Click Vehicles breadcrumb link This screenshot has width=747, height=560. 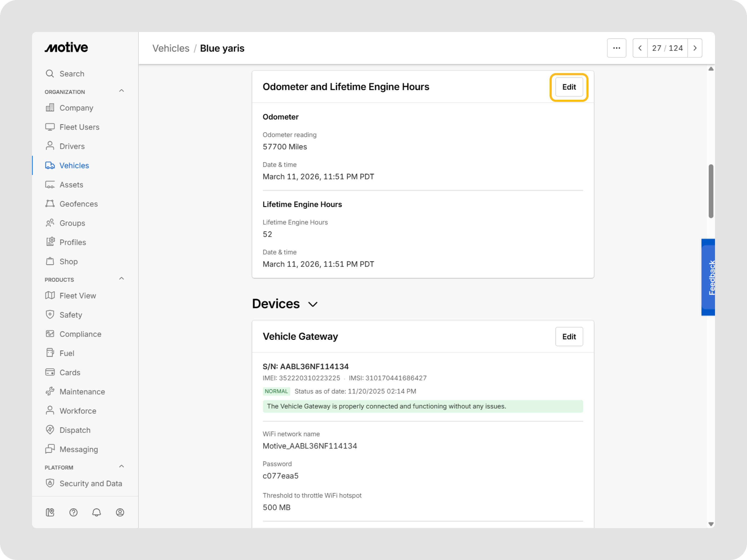[171, 48]
